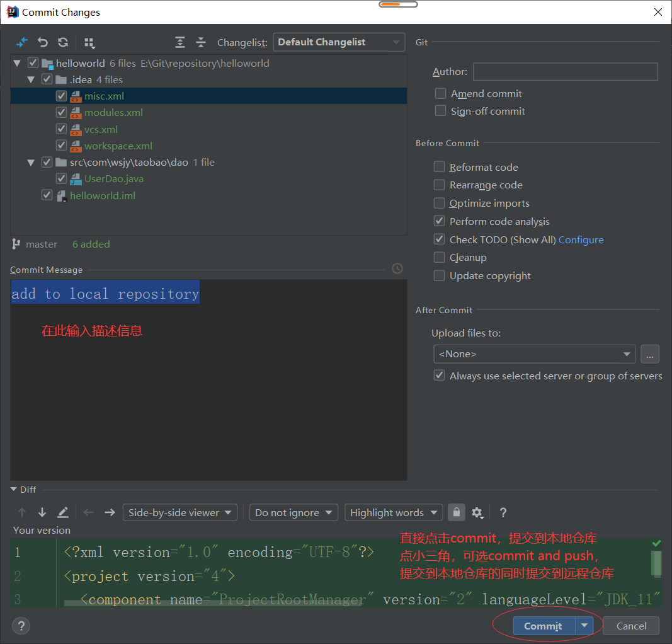Viewport: 672px width, 644px height.
Task: Click the Group By toolbar icon
Action: pos(89,42)
